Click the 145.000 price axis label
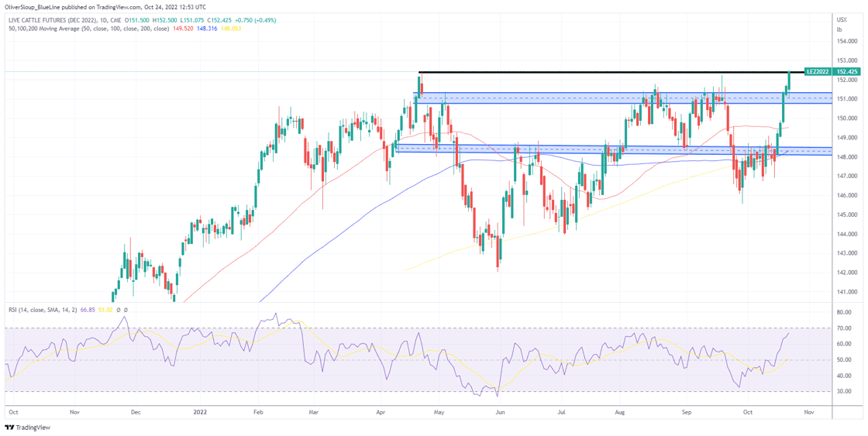Viewport: 868px width, 436px height. [x=846, y=215]
